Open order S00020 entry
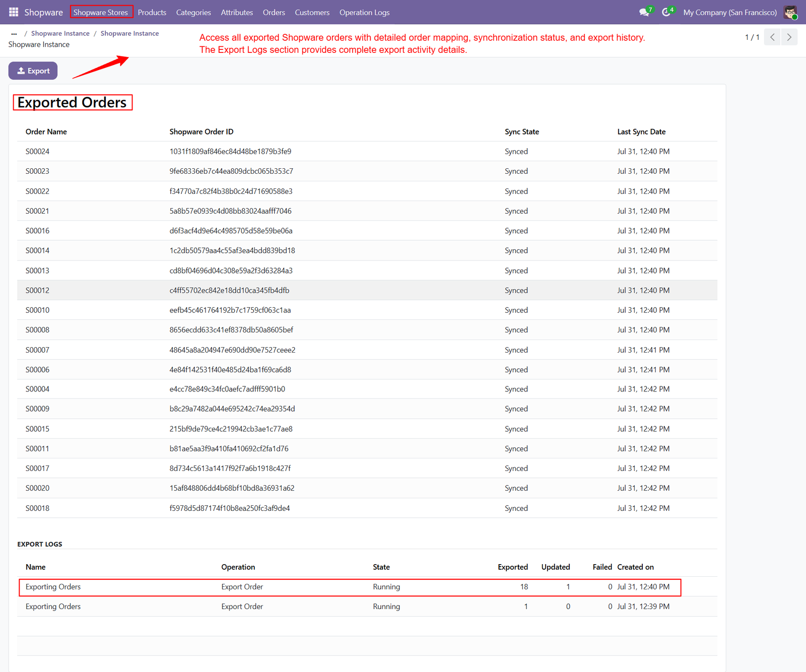The image size is (806, 672). 367,488
